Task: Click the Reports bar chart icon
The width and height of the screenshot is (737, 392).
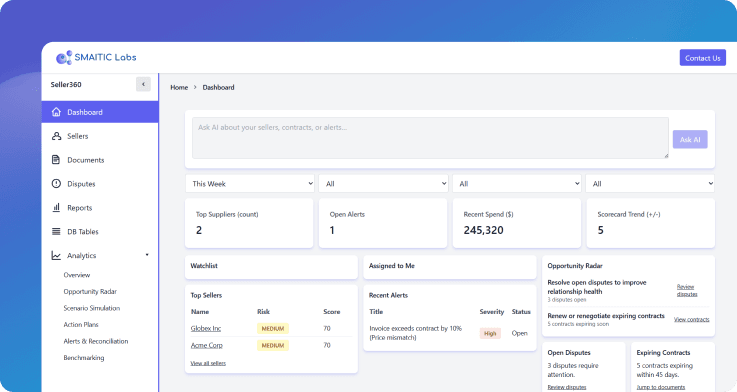Action: pyautogui.click(x=56, y=207)
